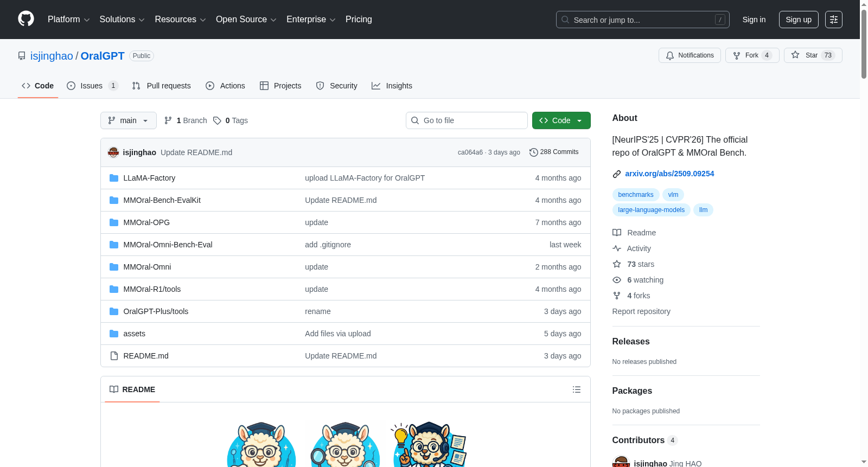This screenshot has height=467, width=868.
Task: Click the assets folder icon
Action: pyautogui.click(x=114, y=334)
